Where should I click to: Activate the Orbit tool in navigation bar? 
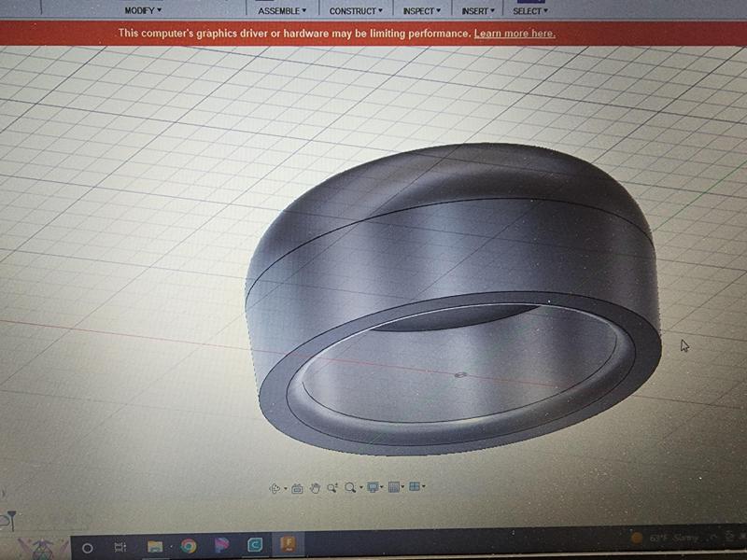(x=275, y=488)
